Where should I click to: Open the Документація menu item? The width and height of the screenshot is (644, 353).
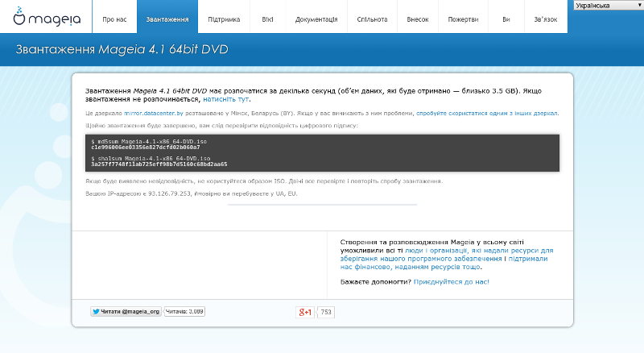[316, 18]
